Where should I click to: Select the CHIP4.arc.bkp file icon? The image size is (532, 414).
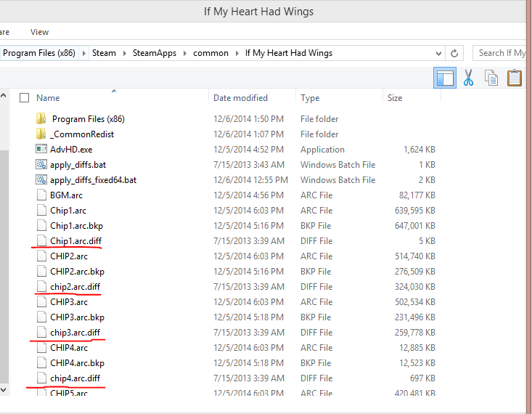(41, 362)
